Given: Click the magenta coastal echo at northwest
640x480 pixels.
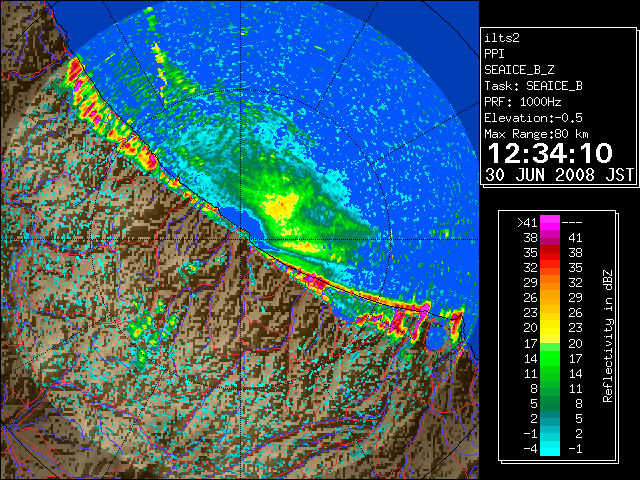Looking at the screenshot, I should coord(88,98).
